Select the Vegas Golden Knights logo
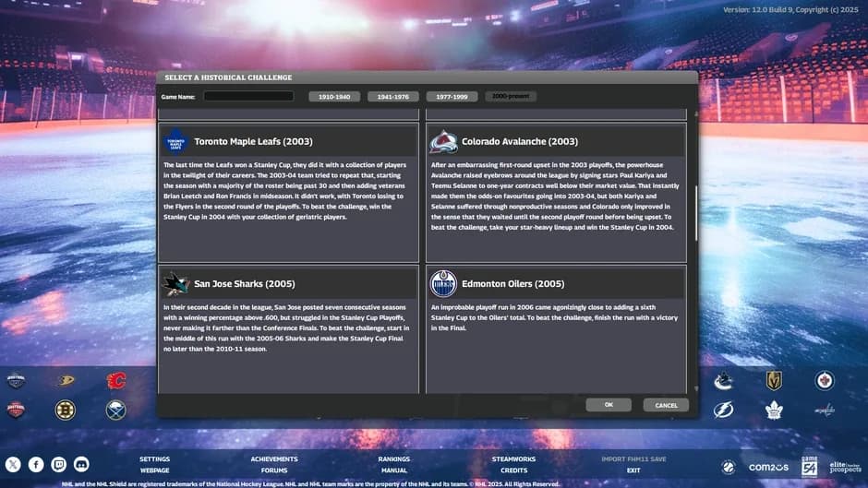The image size is (868, 488). click(774, 381)
